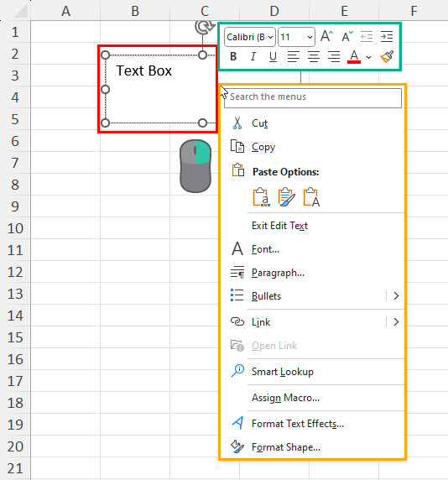Click the Bullets list icon

tap(237, 295)
